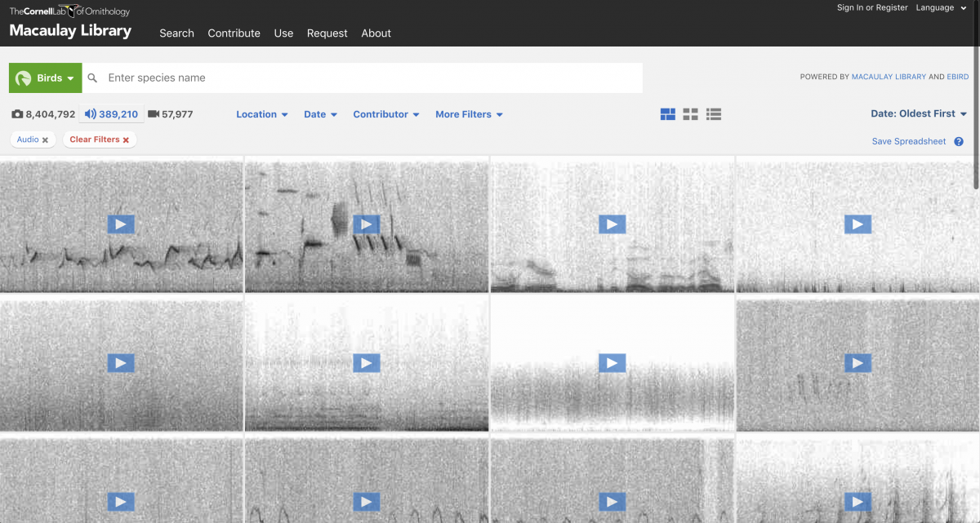Switch to large grid view
This screenshot has height=523, width=980.
click(x=668, y=114)
